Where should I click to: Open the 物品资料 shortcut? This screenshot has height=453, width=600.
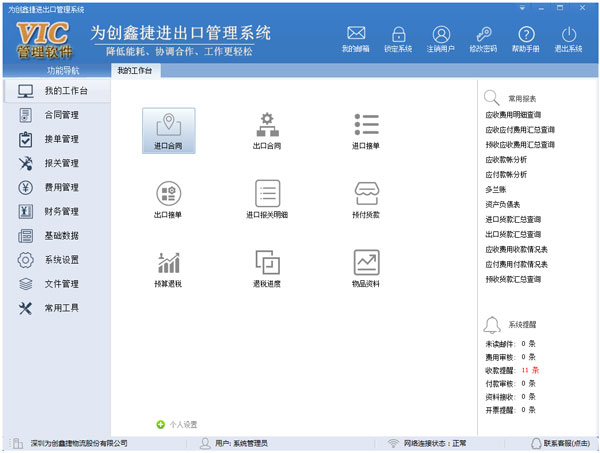366,269
